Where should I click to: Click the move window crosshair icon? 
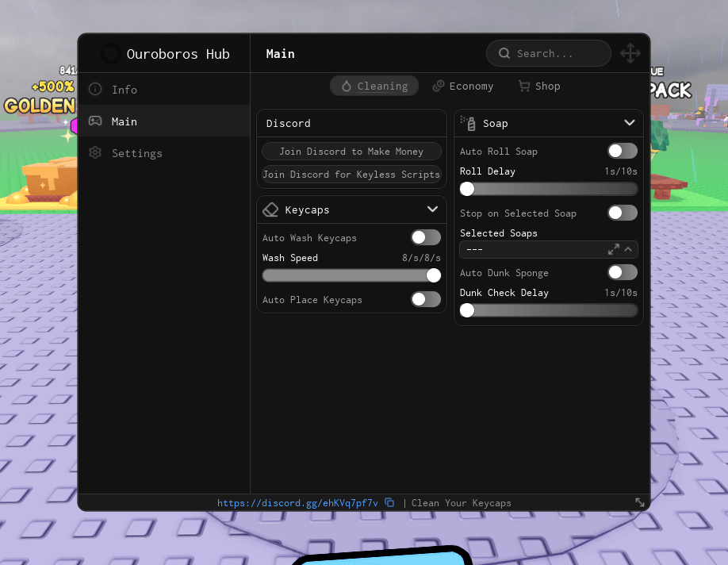pyautogui.click(x=630, y=53)
